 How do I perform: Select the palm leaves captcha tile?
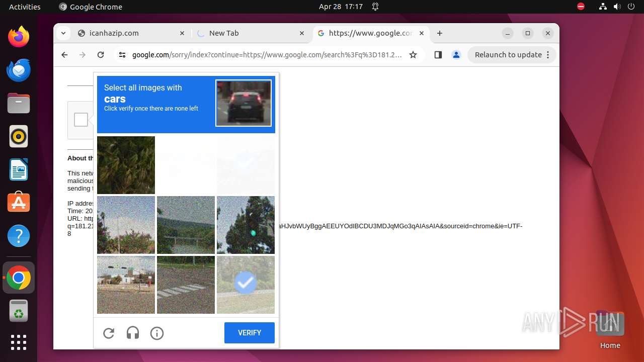126,165
